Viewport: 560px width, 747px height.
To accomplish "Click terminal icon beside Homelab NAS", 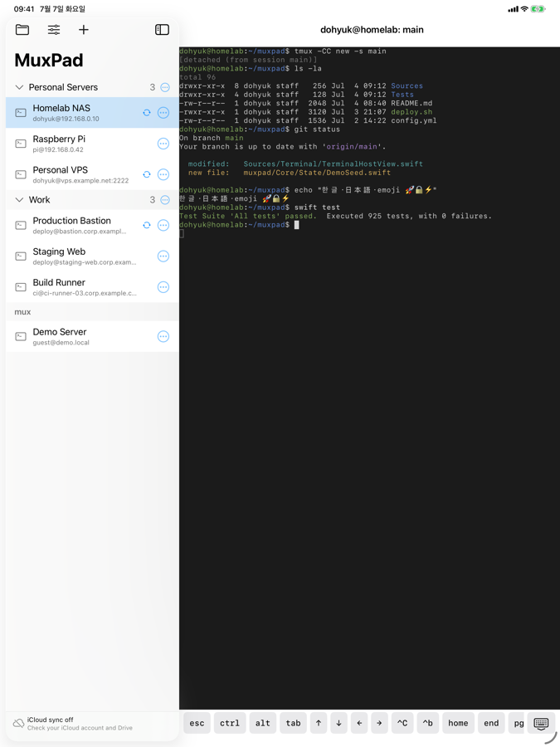I will coord(21,112).
